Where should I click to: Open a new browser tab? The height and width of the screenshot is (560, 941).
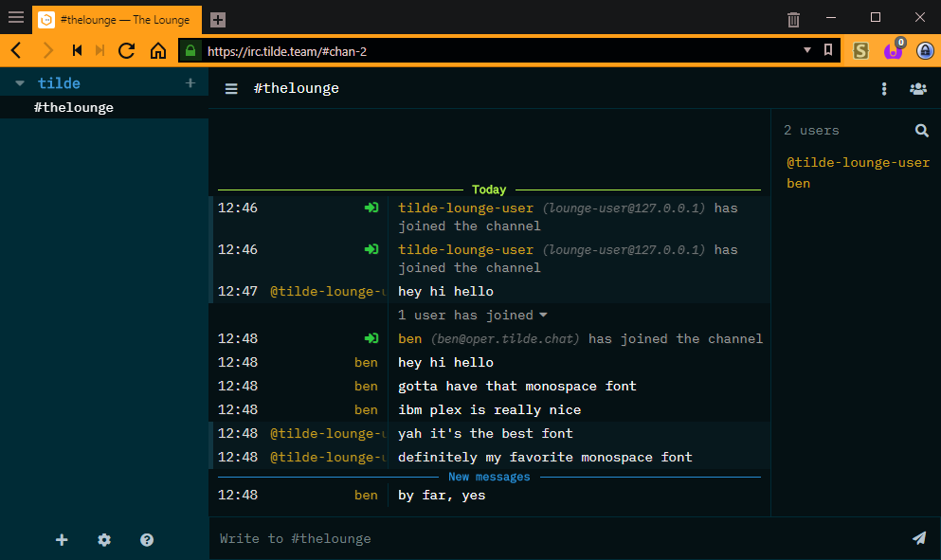tap(218, 20)
